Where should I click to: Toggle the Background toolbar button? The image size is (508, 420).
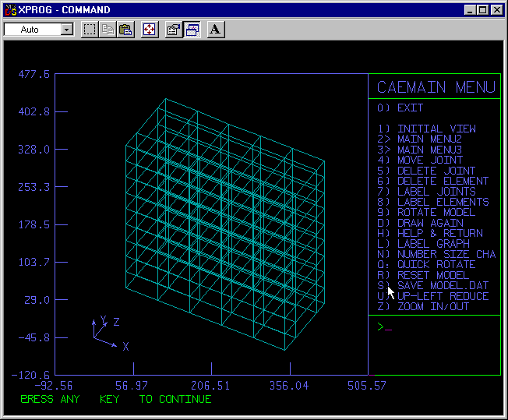(192, 30)
